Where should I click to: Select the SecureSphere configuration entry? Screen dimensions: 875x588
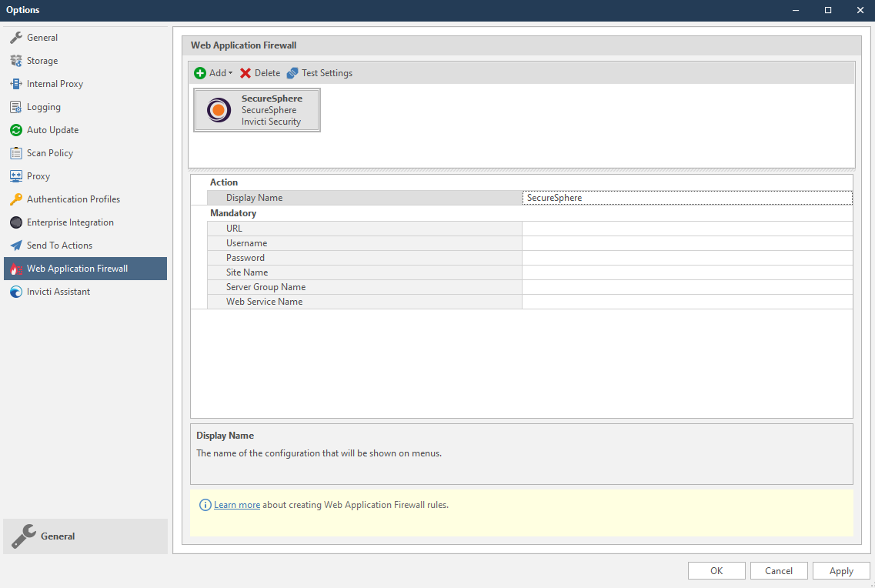click(x=257, y=109)
